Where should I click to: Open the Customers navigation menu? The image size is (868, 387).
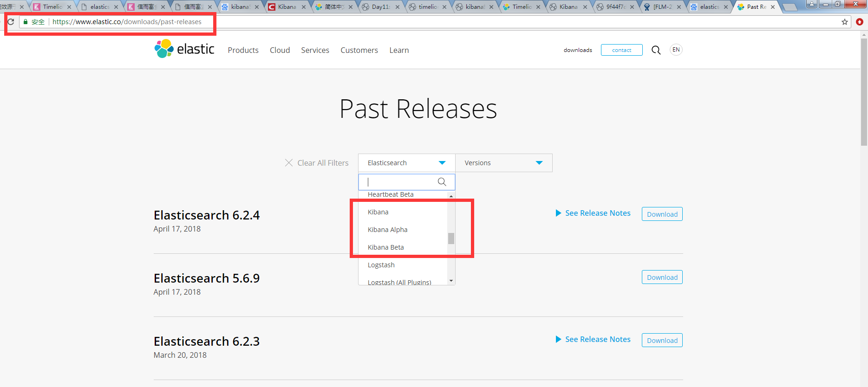[359, 50]
